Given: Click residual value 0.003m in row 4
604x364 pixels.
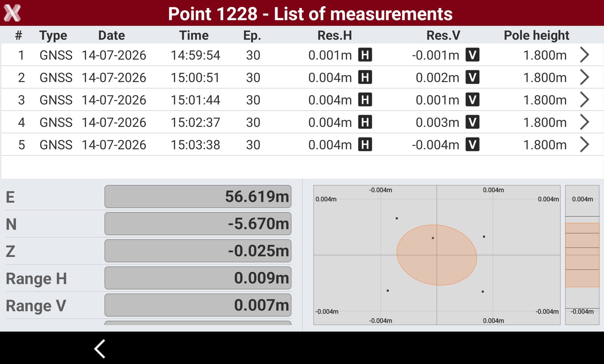Looking at the screenshot, I should click(437, 122).
